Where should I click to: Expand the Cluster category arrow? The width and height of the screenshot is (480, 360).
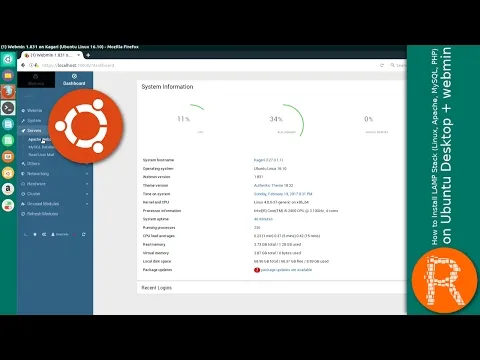point(87,194)
